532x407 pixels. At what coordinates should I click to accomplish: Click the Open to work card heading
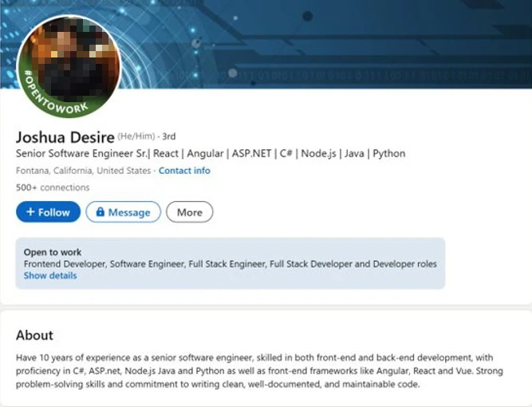coord(53,252)
